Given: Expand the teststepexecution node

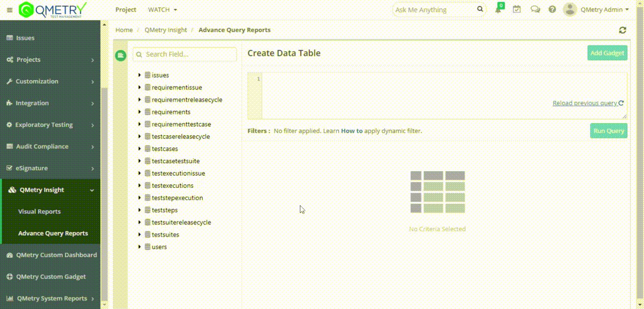Looking at the screenshot, I should coord(139,198).
